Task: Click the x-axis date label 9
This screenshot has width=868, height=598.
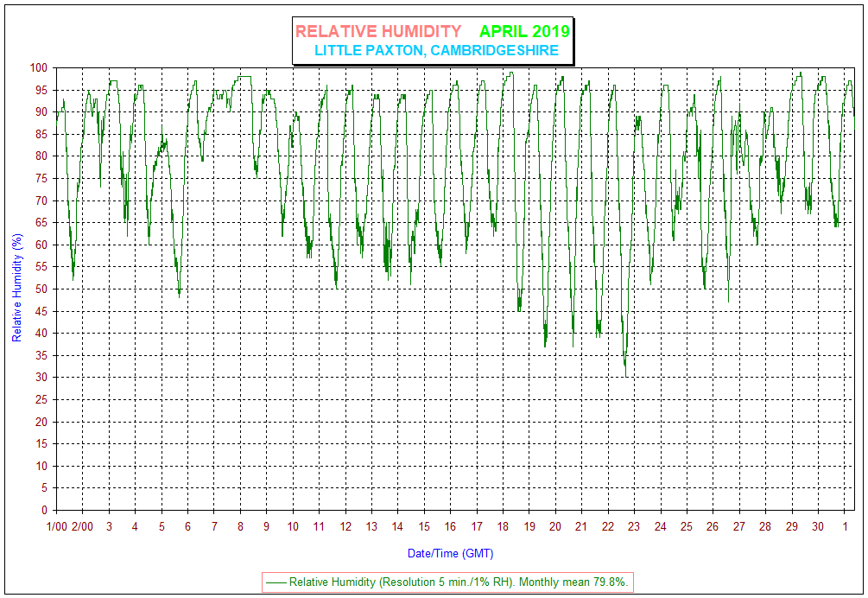Action: (266, 526)
